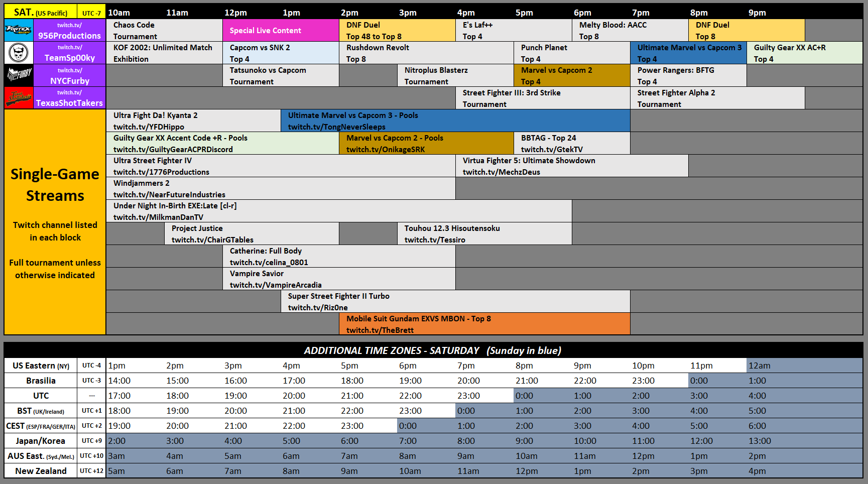Click the 10am column header
Viewport: 868px width, 484px height.
click(x=119, y=13)
